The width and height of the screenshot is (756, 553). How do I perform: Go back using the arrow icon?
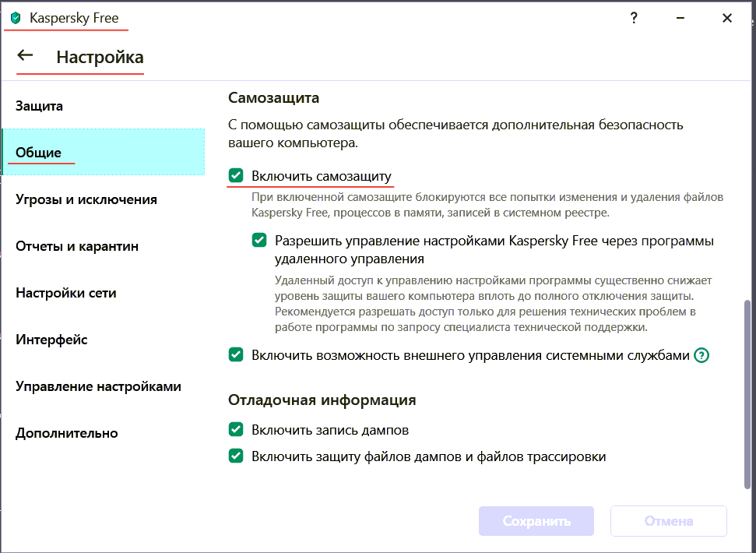[25, 55]
